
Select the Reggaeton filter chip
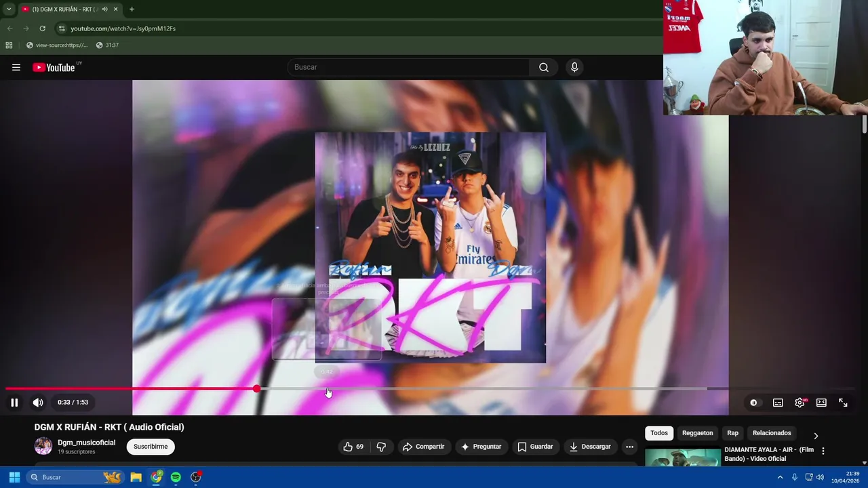click(697, 433)
